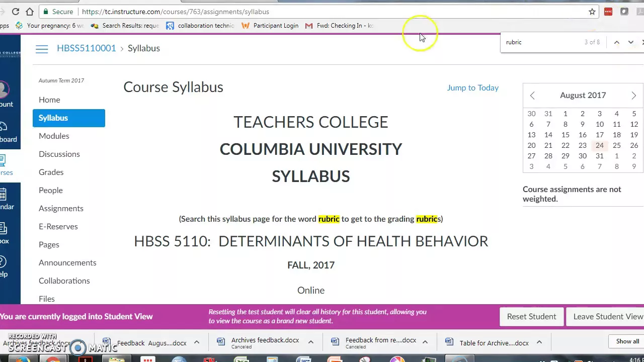
Task: Open the Inbox icon in the global navigation
Action: point(4,233)
